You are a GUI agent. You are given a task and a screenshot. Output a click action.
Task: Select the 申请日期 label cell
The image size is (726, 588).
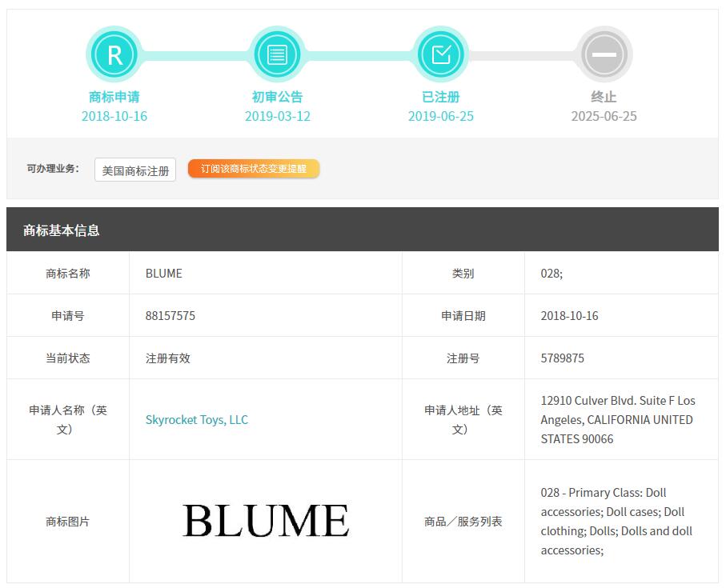click(463, 316)
